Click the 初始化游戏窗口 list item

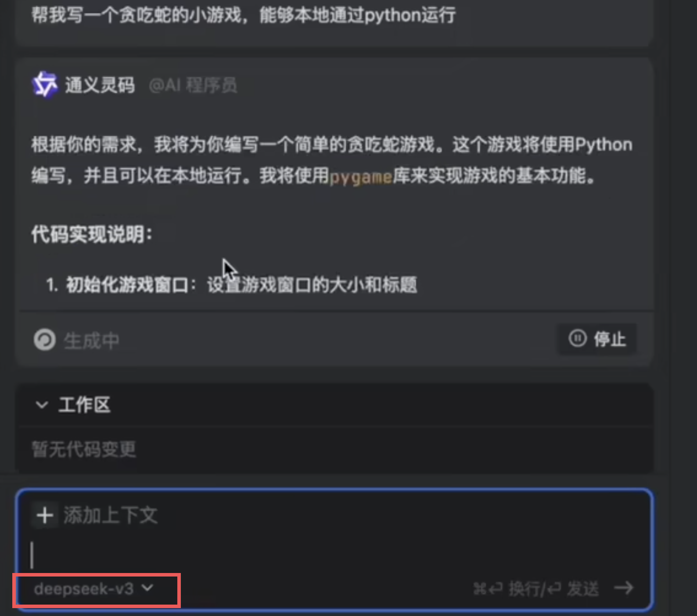pyautogui.click(x=232, y=285)
